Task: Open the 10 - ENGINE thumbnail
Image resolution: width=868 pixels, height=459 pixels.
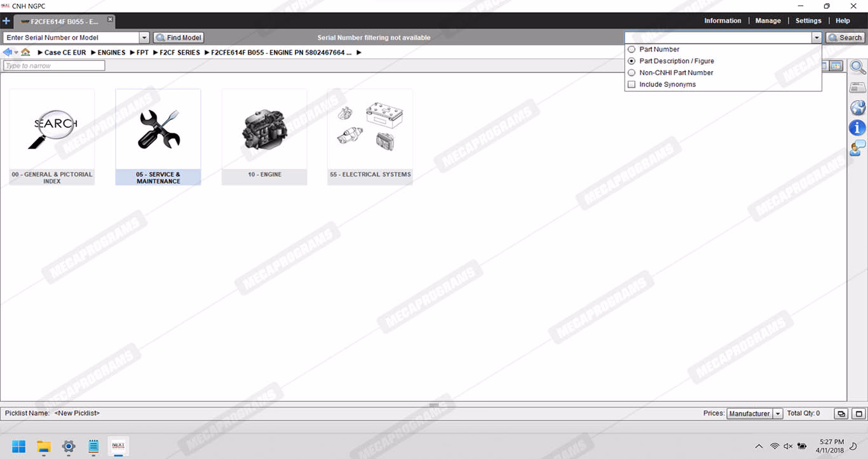Action: (264, 136)
